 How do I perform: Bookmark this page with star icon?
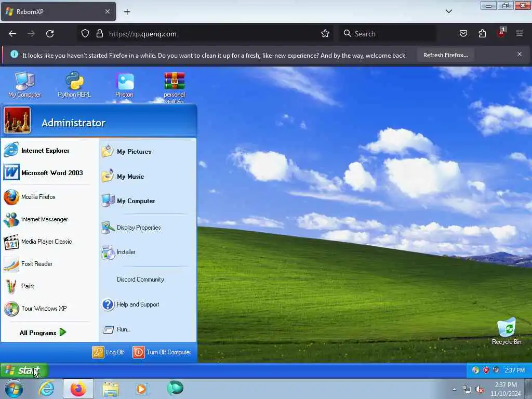click(325, 34)
